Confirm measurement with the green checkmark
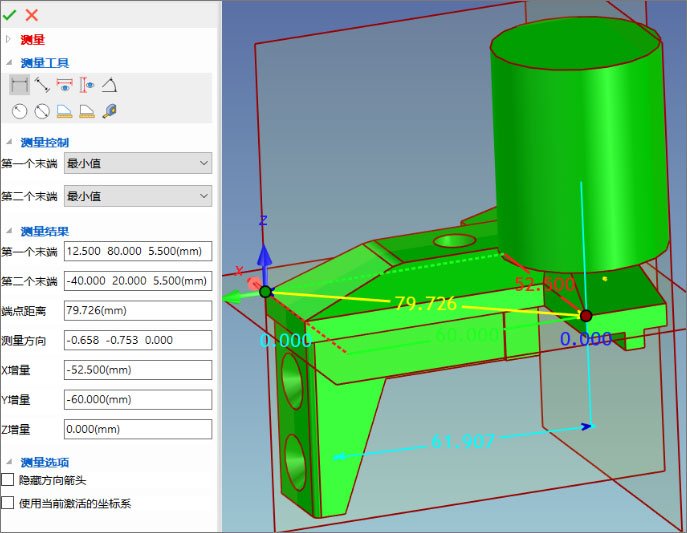Viewport: 687px width, 533px height. (9, 15)
